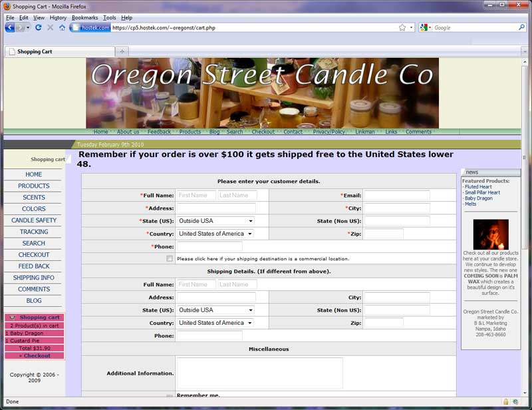Click the forward navigation arrow
Screen dimensions: 532x410
point(21,27)
